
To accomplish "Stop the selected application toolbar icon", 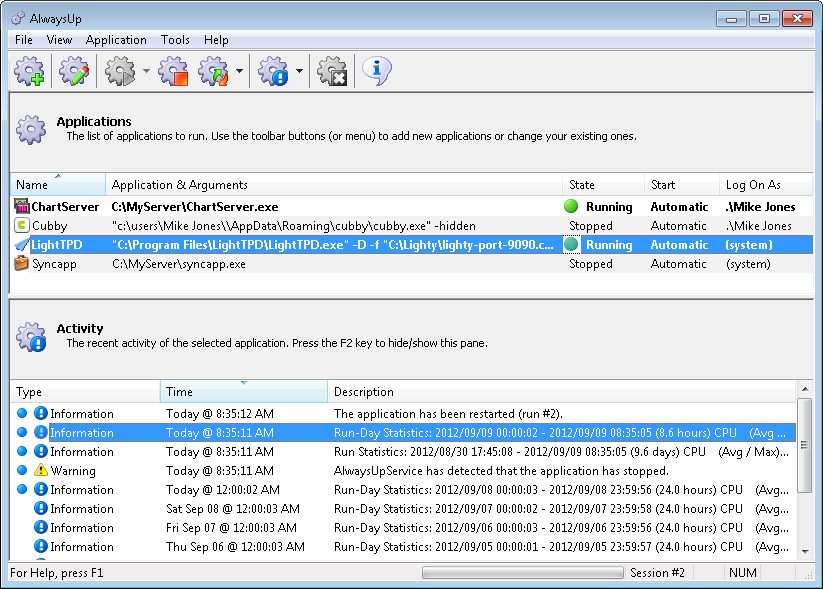I will coord(174,71).
